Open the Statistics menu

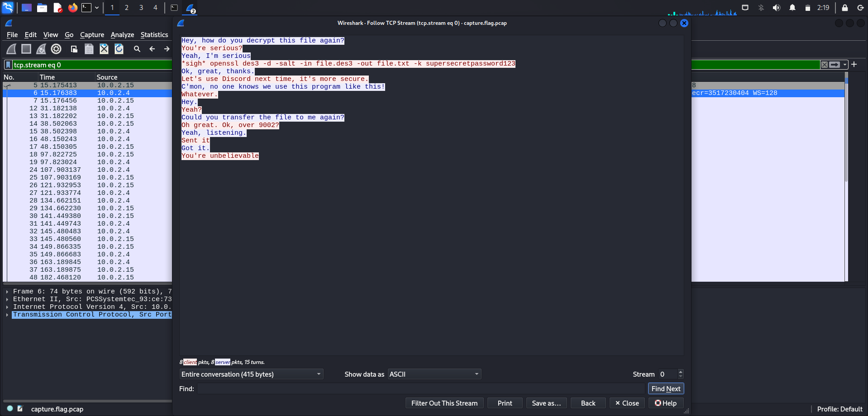154,35
